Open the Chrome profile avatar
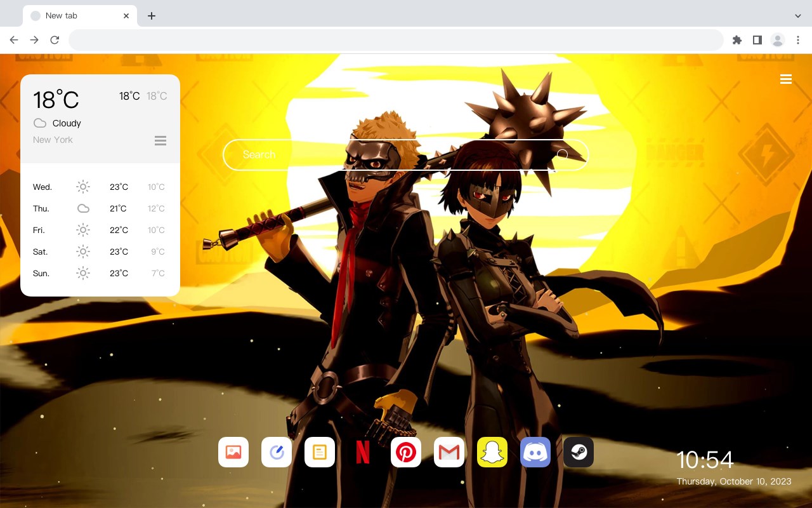 778,40
